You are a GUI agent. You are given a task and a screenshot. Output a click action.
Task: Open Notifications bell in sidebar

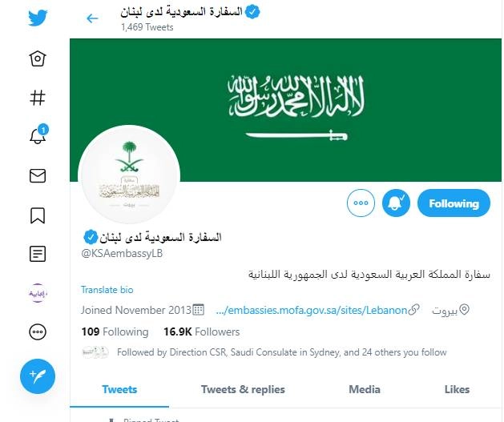[38, 135]
